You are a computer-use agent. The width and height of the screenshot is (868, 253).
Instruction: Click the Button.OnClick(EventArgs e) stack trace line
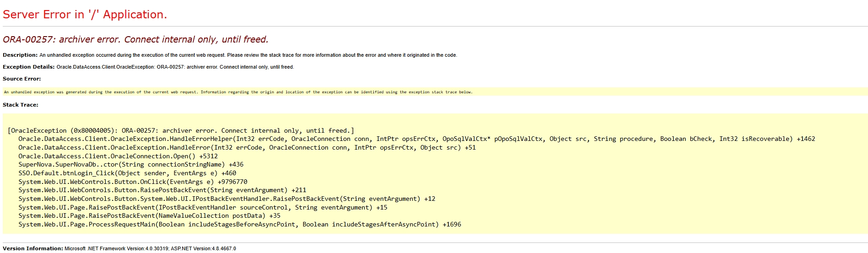click(x=133, y=182)
